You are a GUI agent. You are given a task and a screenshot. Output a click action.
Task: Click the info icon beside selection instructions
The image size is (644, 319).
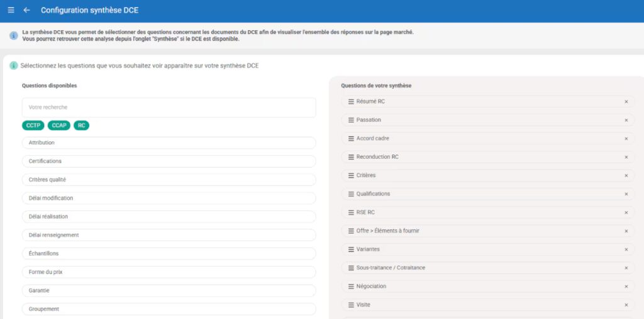pyautogui.click(x=14, y=65)
